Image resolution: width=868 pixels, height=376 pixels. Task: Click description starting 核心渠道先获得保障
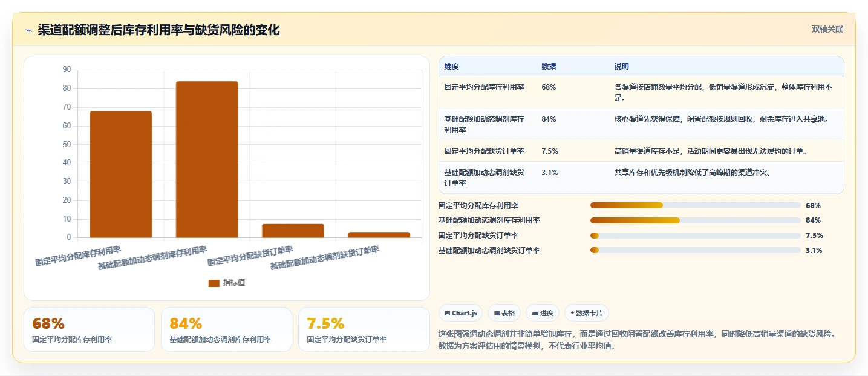click(721, 119)
